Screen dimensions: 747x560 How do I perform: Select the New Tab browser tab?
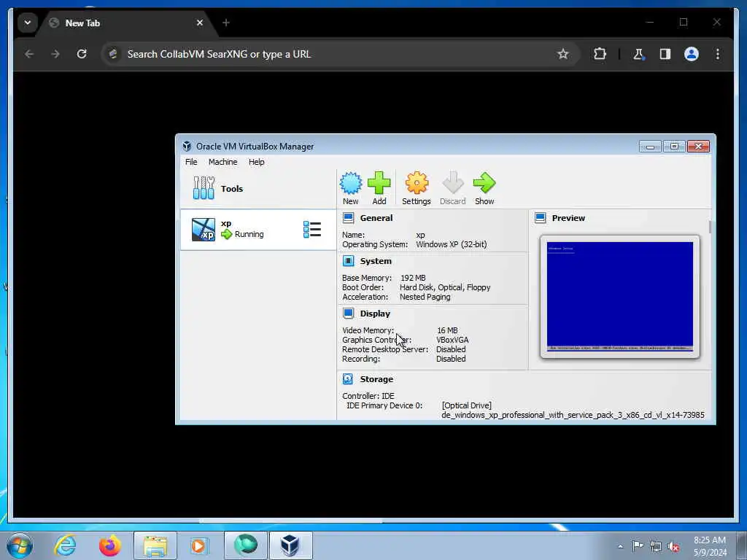click(x=128, y=23)
